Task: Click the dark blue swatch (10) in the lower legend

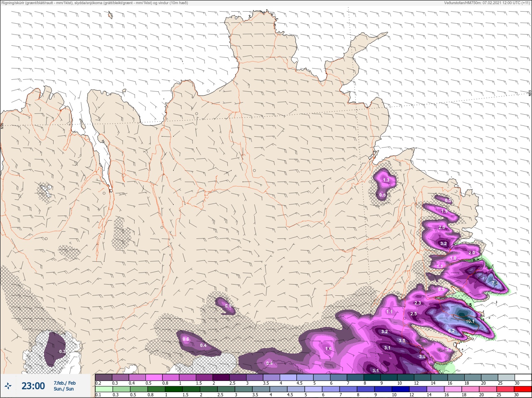Action: coord(401,389)
